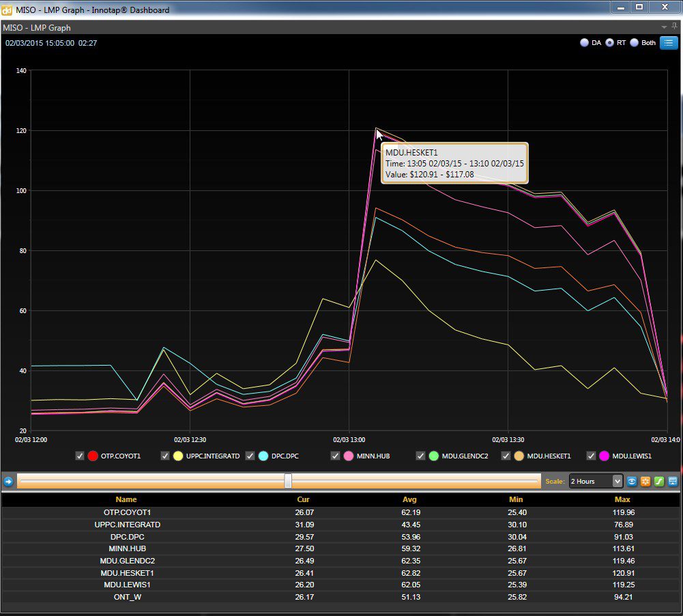Click Max value 94.21 for ONT_W
The height and width of the screenshot is (616, 683).
[x=624, y=597]
